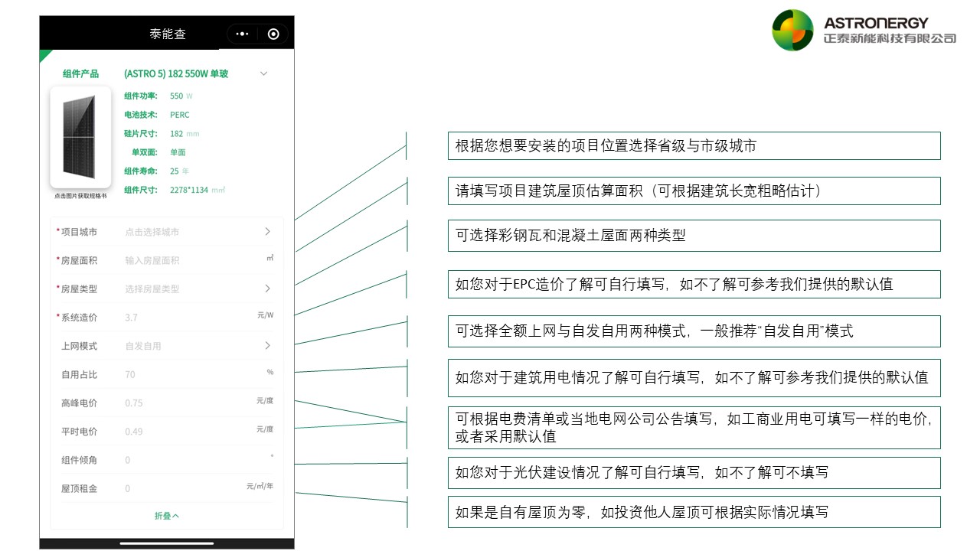Click 点击图片获取规格书 caption link

(x=80, y=196)
